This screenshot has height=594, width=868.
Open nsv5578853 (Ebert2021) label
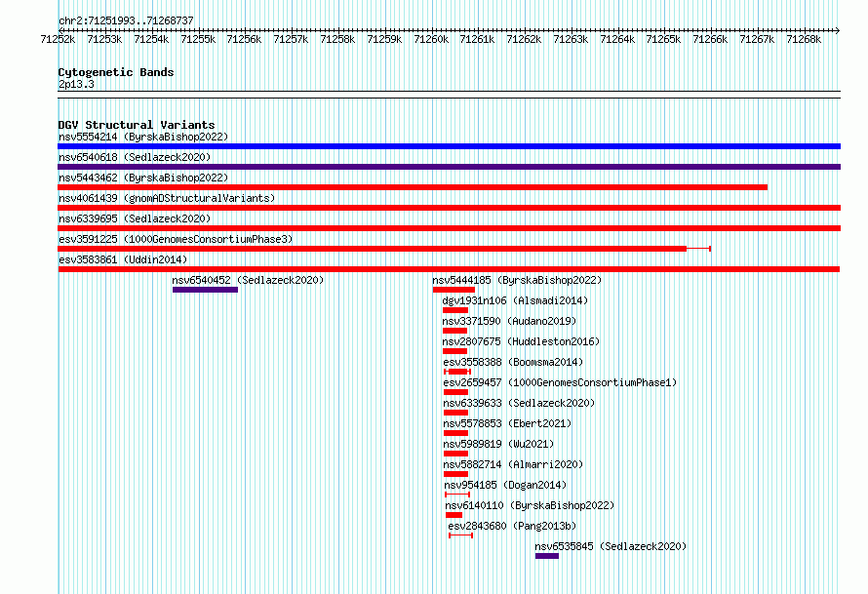click(507, 423)
